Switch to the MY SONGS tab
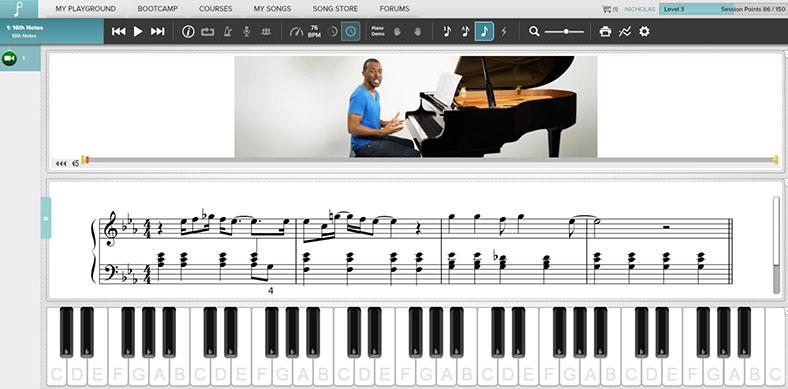Viewport: 788px width, 389px height. click(272, 9)
